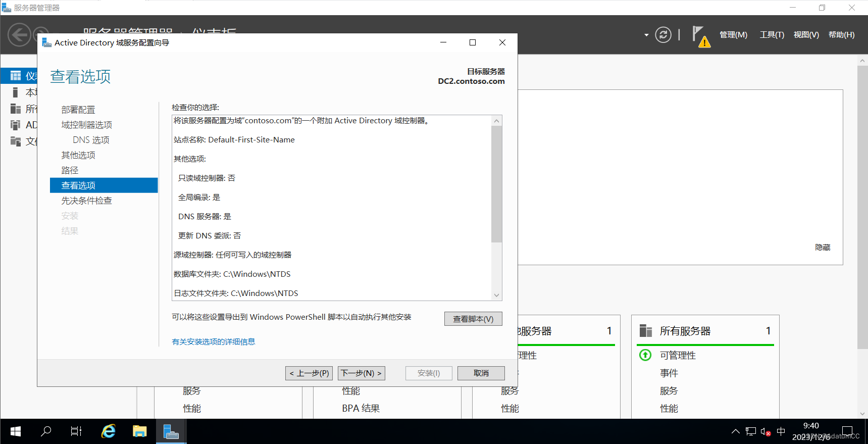
Task: Open the notifications flag with warning icon
Action: click(x=701, y=36)
